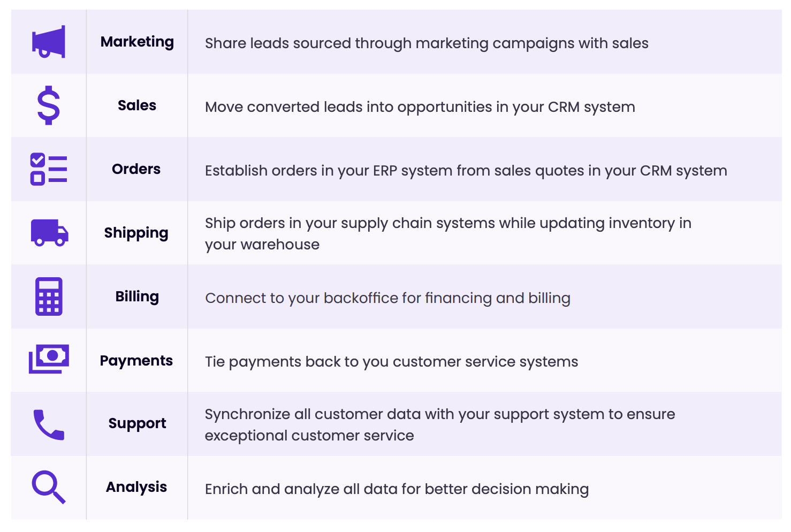This screenshot has width=791, height=532.
Task: Select the Analysis label
Action: point(136,487)
